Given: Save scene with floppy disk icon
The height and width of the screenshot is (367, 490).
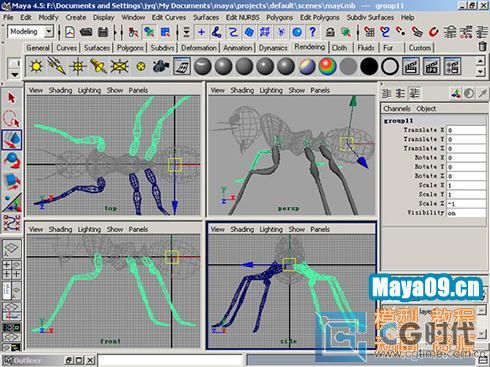Looking at the screenshot, I should [103, 32].
